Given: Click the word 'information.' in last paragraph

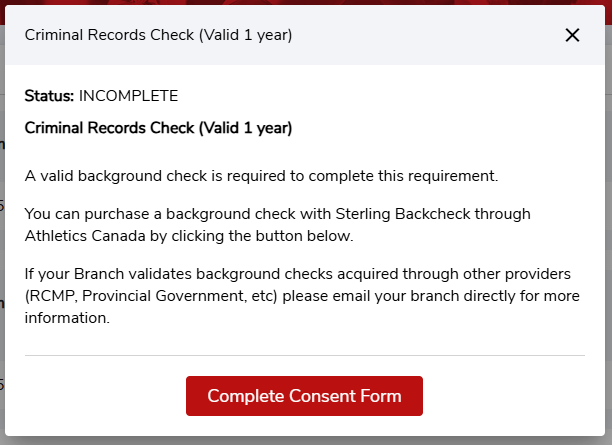Looking at the screenshot, I should [67, 320].
